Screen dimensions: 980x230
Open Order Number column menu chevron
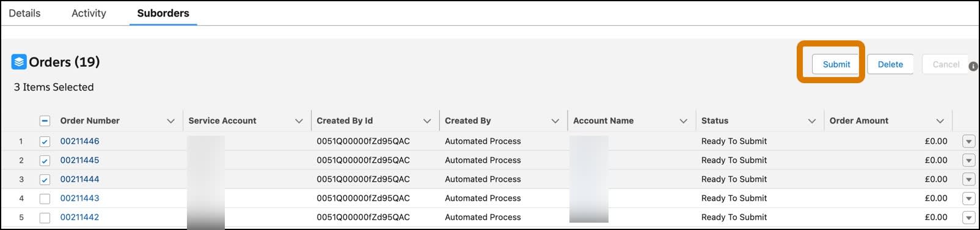pyautogui.click(x=170, y=121)
